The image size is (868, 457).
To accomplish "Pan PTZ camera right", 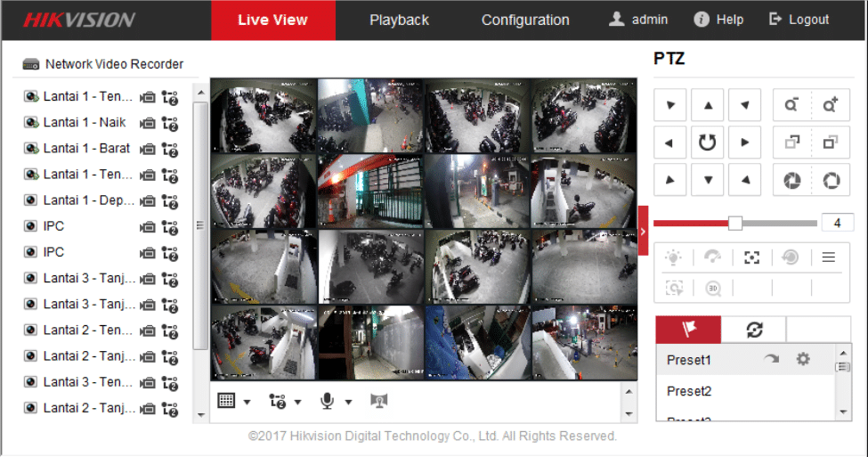I will [744, 143].
